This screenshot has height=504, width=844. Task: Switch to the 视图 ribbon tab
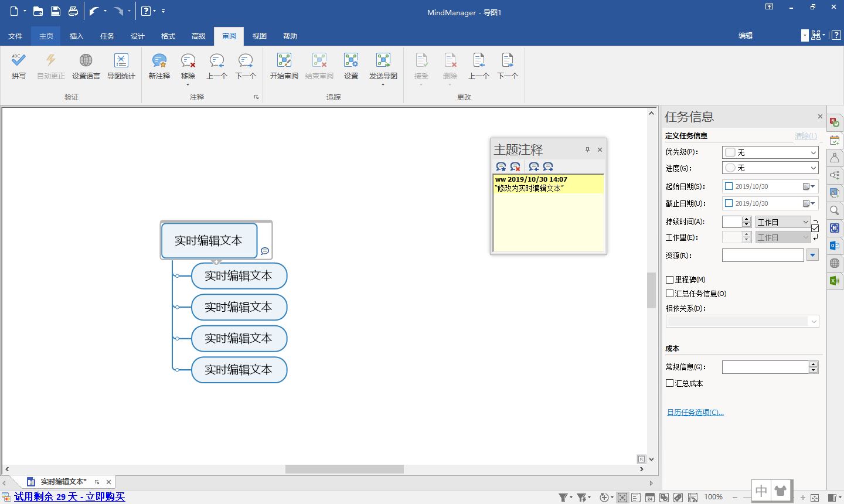tap(259, 36)
